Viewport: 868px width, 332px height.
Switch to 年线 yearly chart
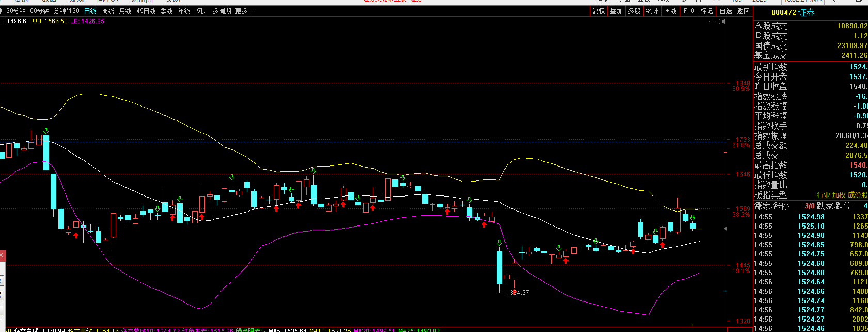pyautogui.click(x=184, y=11)
